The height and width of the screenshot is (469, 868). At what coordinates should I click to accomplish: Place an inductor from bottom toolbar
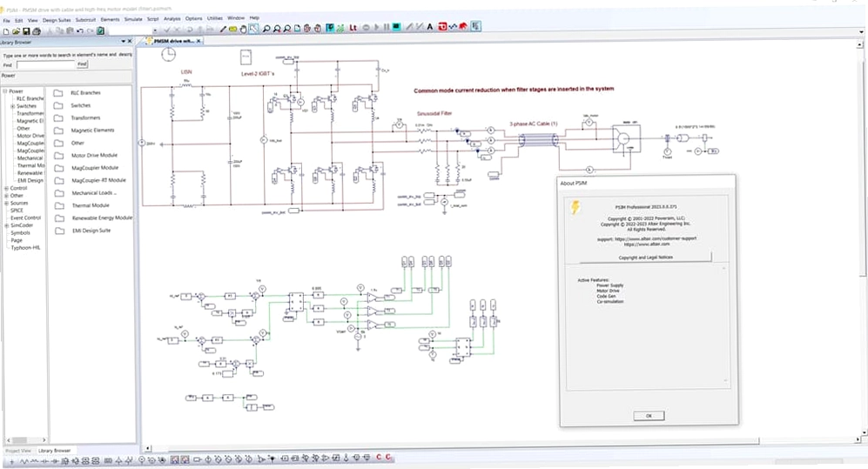[x=34, y=460]
